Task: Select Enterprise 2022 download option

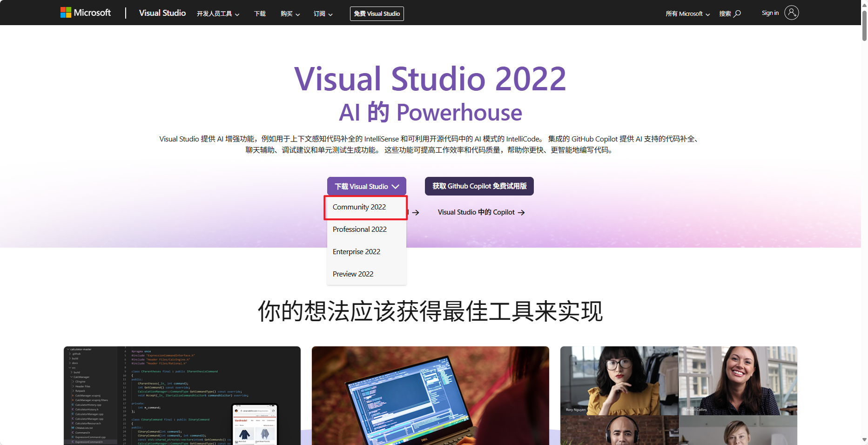Action: click(x=357, y=251)
